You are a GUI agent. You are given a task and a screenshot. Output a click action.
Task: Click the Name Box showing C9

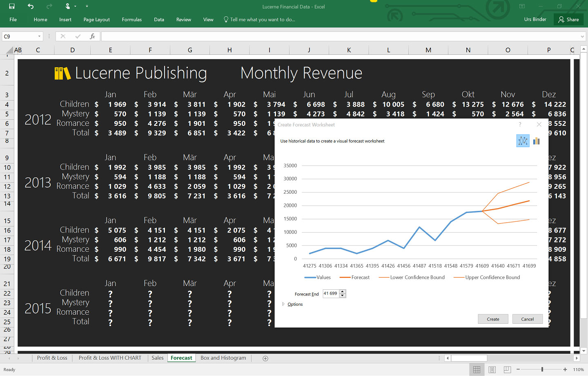(20, 36)
